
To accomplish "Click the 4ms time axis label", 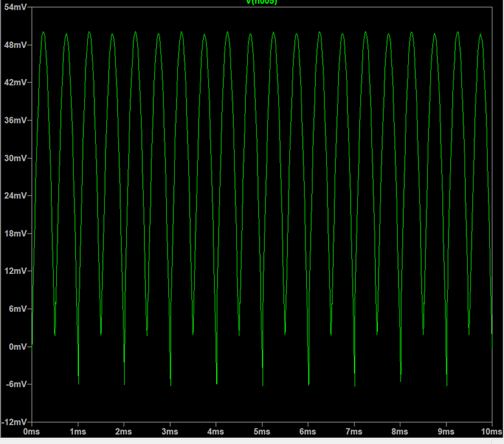I will point(215,432).
